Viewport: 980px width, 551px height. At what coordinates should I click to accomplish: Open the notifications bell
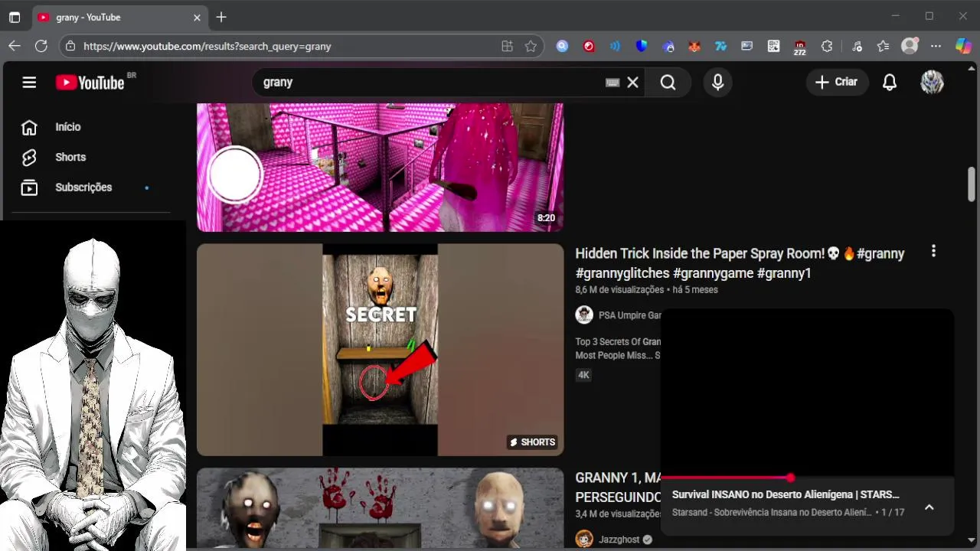pyautogui.click(x=890, y=82)
